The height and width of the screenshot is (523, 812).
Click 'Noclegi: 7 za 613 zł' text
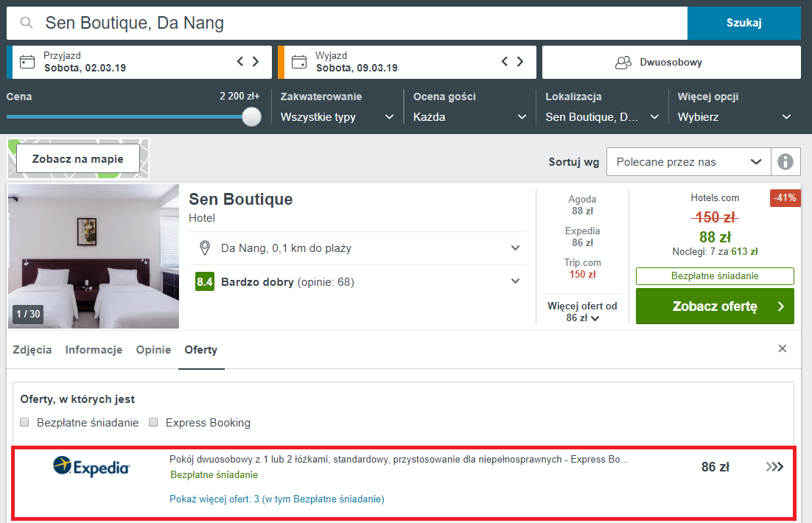point(715,252)
